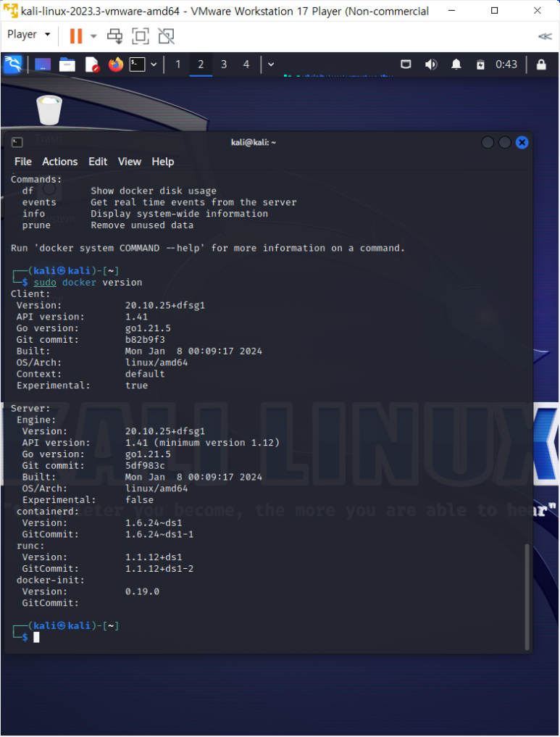Click client Experimental value 'true'
Image resolution: width=560 pixels, height=737 pixels.
(136, 386)
